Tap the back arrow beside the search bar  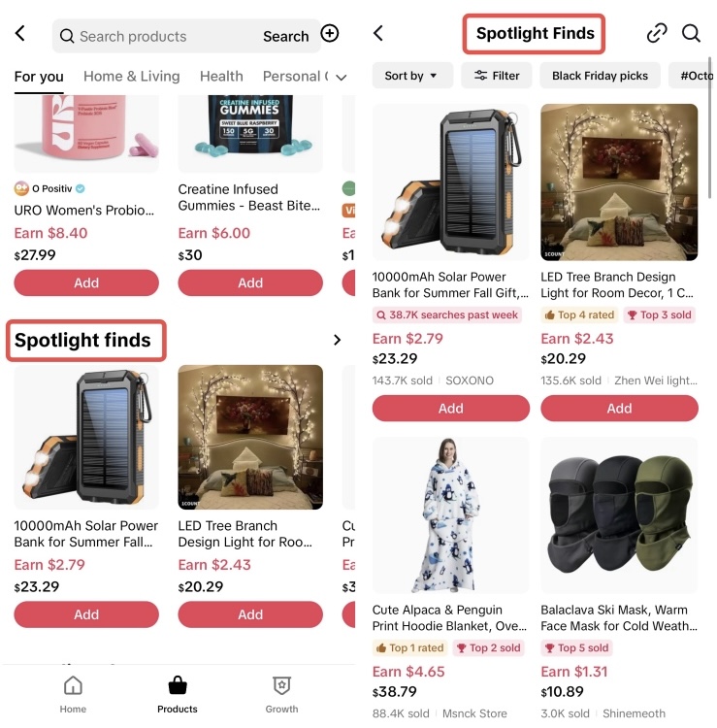pyautogui.click(x=20, y=33)
